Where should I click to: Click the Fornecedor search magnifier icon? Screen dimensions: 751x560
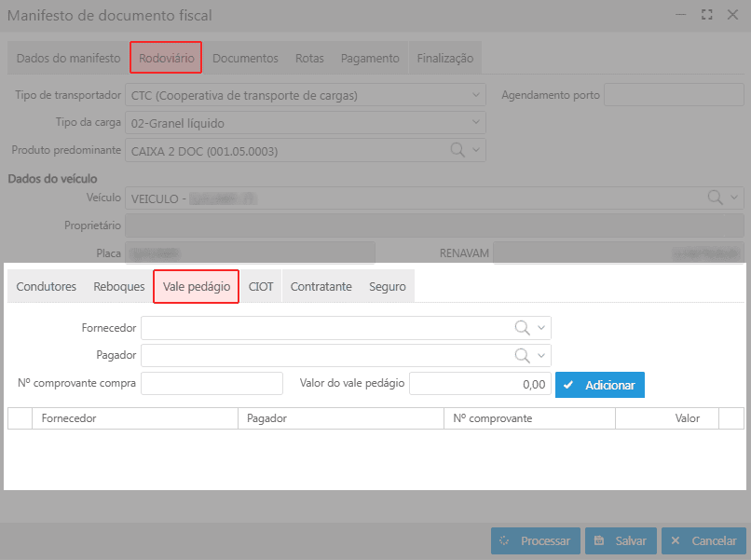(522, 328)
